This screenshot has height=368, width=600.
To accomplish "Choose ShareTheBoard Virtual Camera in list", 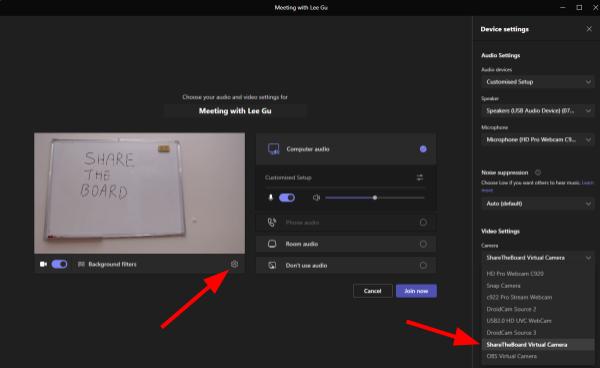I will [538, 344].
